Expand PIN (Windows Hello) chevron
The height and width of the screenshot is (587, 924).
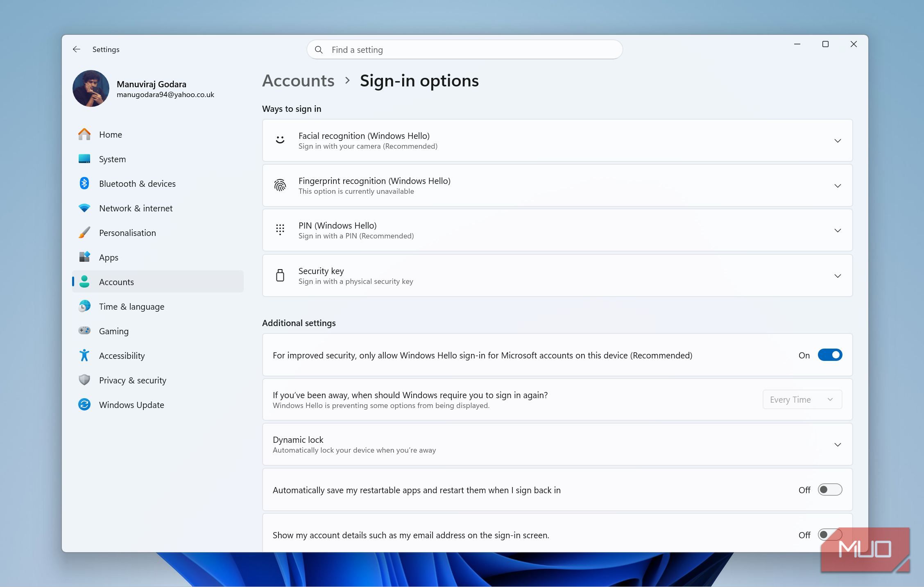(838, 230)
